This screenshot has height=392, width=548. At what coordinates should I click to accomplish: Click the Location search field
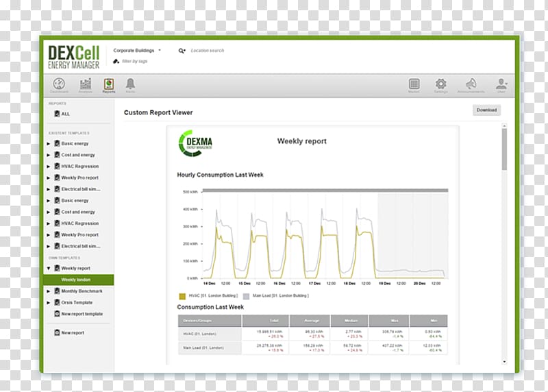coord(208,51)
